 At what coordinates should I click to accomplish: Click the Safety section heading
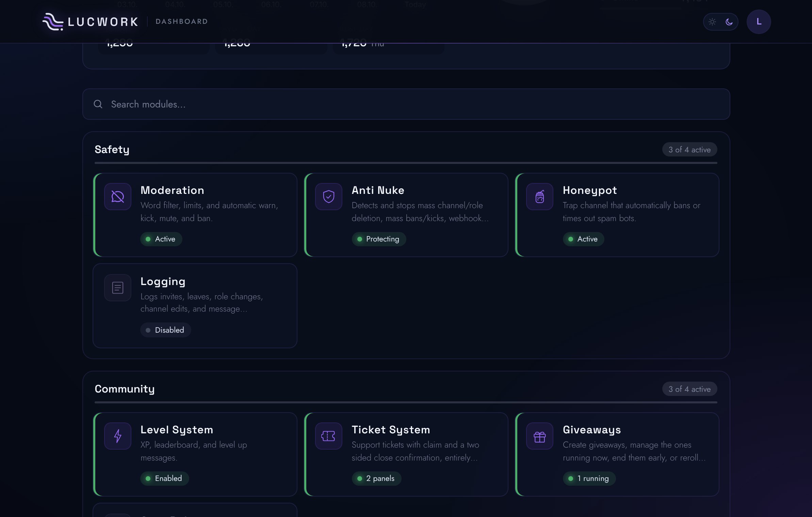(112, 150)
